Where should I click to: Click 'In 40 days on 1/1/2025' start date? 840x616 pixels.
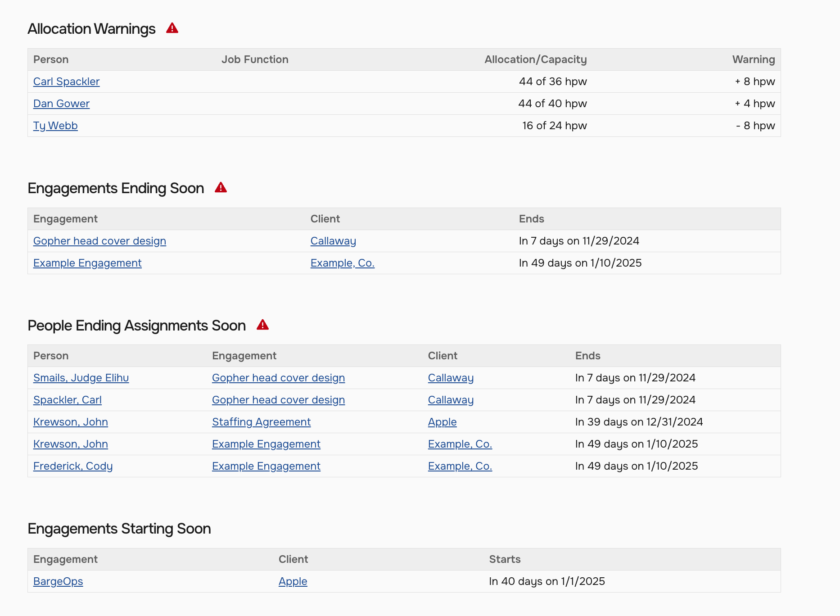pyautogui.click(x=547, y=581)
